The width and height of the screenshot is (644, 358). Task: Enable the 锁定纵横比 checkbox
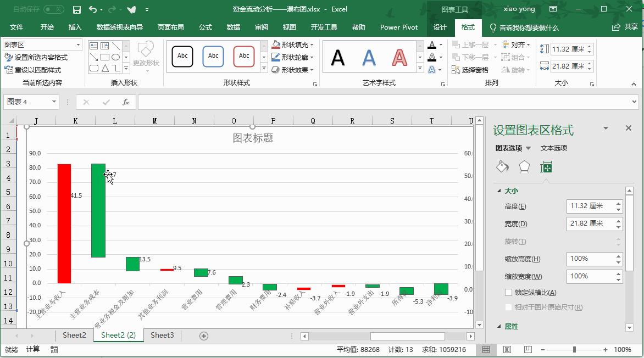508,293
